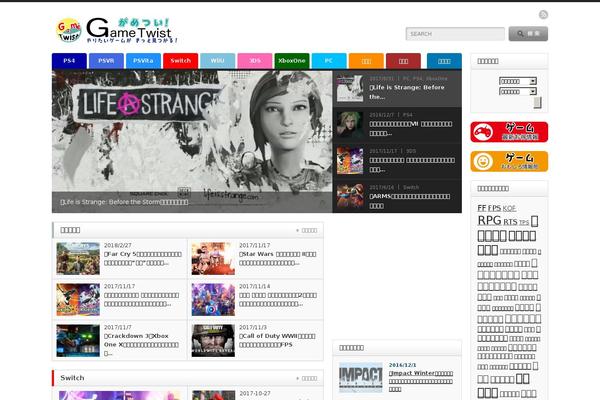Viewport: 600px width, 400px height.
Task: Open the WiiU category tab
Action: coord(217,61)
